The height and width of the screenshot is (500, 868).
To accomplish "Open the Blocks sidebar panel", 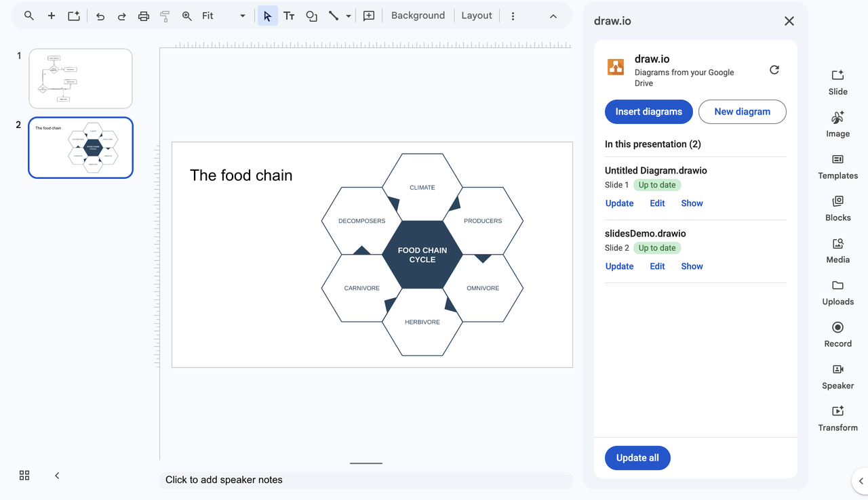I will click(x=837, y=208).
